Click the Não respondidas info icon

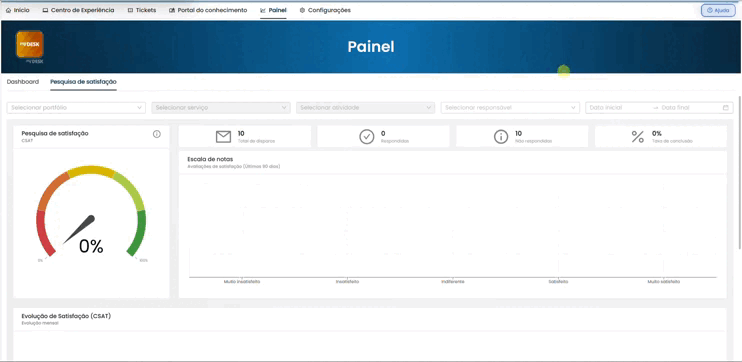click(x=501, y=137)
